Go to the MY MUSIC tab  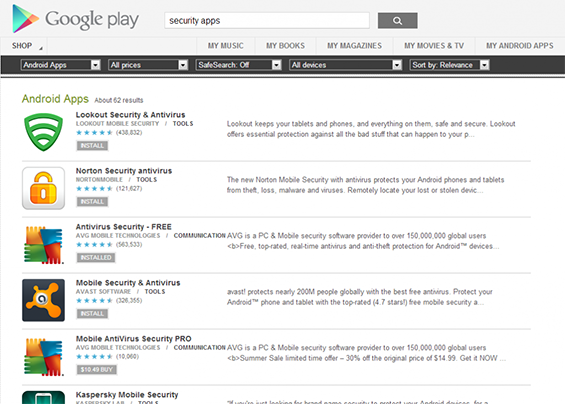coord(226,46)
